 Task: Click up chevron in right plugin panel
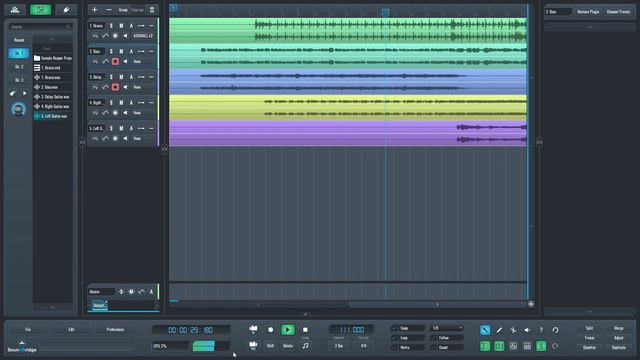coord(589,27)
